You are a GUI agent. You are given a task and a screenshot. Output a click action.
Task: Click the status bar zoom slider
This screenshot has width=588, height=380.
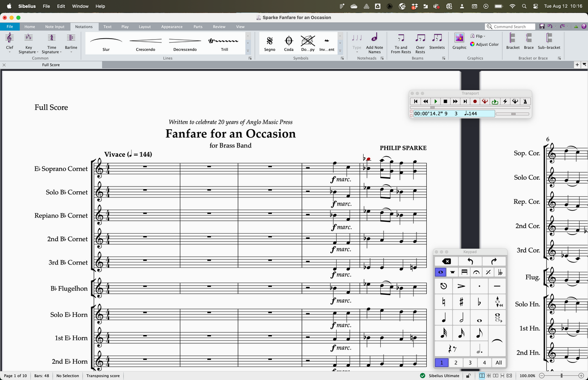click(561, 376)
